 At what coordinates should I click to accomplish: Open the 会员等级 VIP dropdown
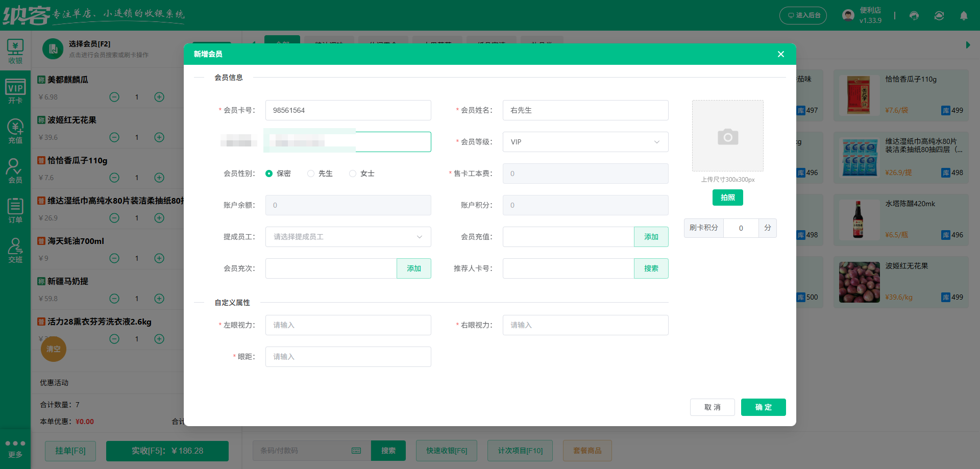(x=585, y=142)
